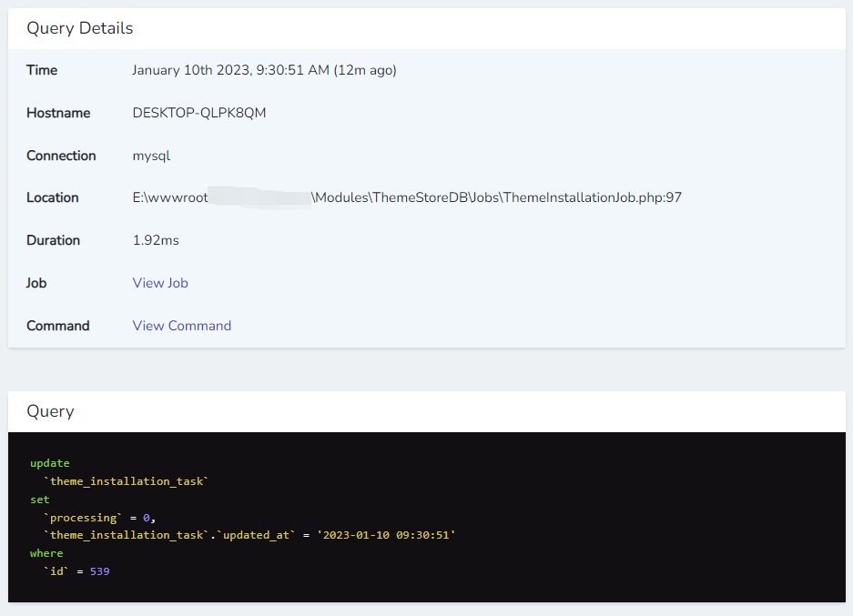Select the hostname DESKTOP-QLPK8QM text
Screen dimensions: 853x616
pyautogui.click(x=199, y=113)
